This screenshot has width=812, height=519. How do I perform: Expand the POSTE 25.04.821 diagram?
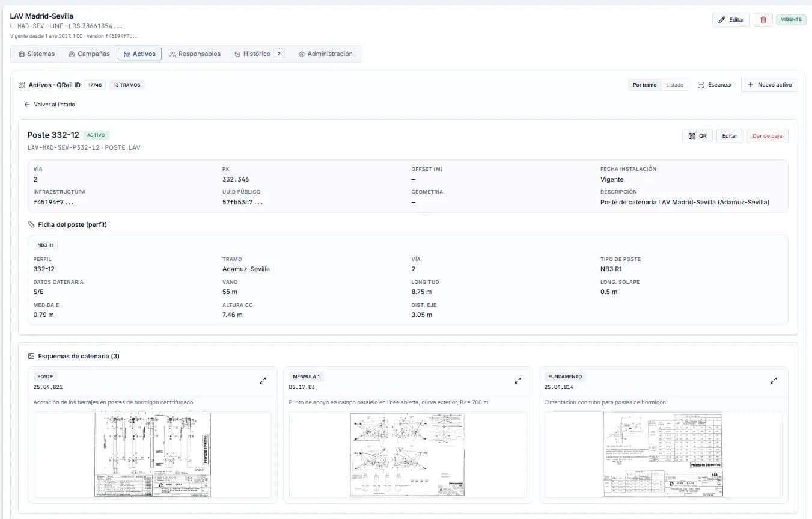263,381
